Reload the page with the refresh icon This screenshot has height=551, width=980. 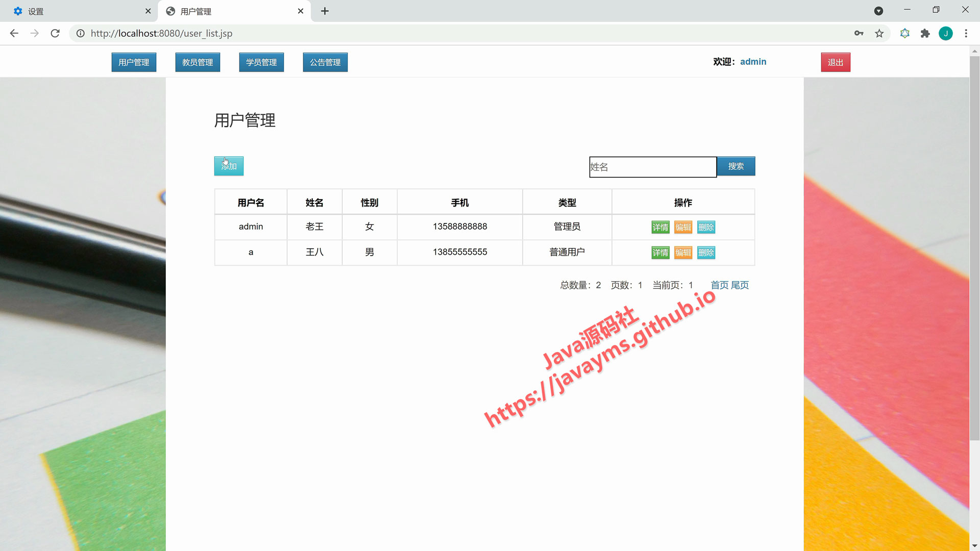pyautogui.click(x=55, y=33)
